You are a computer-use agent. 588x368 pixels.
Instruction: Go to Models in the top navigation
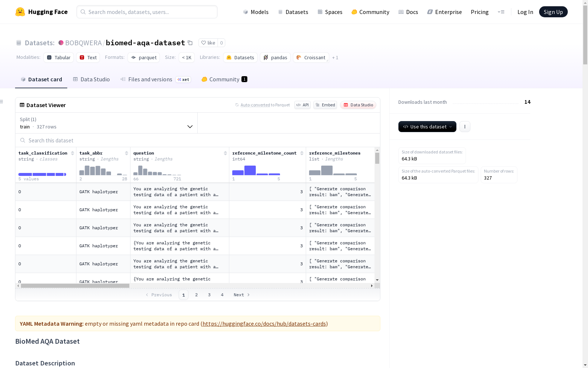click(x=256, y=12)
